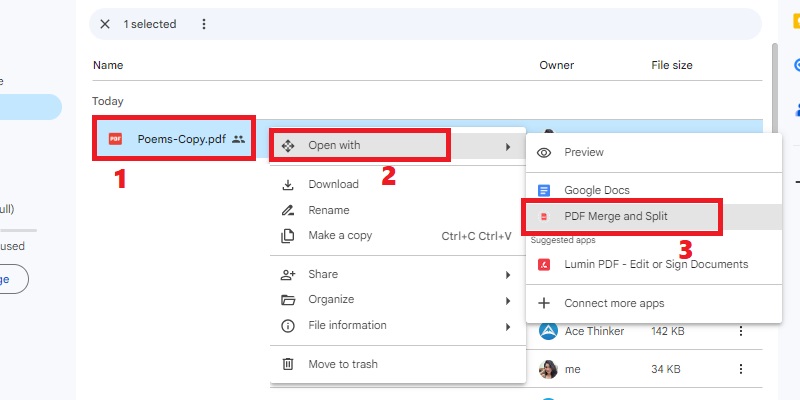
Task: Expand the Open with submenu arrow
Action: (x=508, y=147)
